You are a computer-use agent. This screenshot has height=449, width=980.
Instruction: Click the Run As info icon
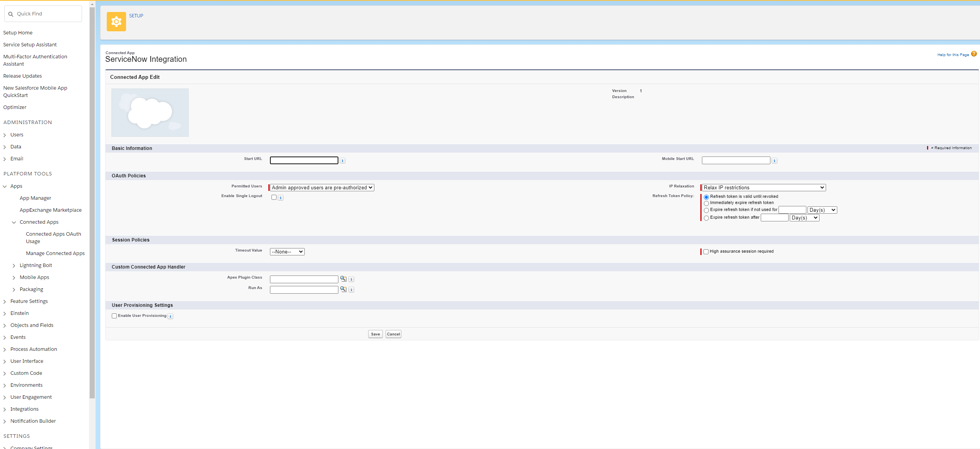352,290
